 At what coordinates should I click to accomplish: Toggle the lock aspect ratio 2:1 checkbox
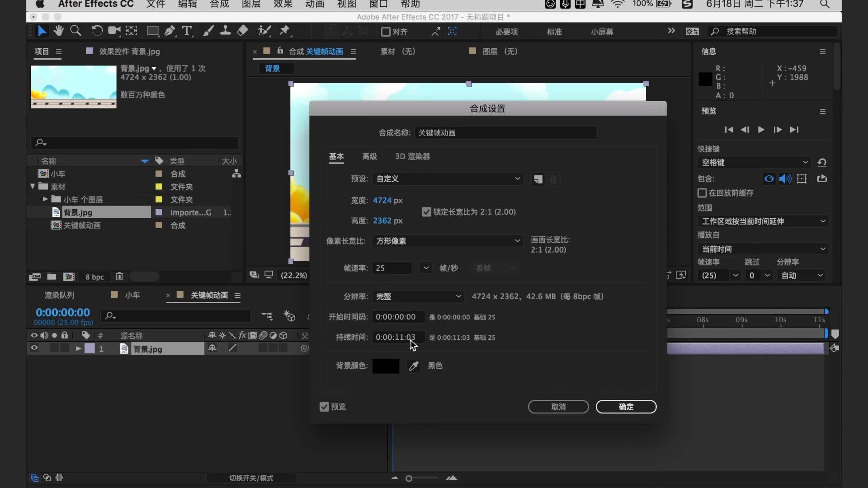click(426, 212)
